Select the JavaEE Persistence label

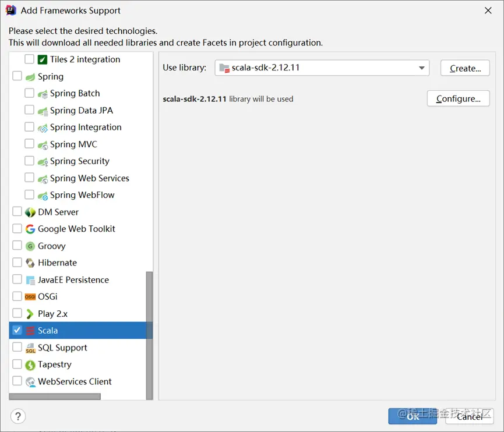(73, 280)
